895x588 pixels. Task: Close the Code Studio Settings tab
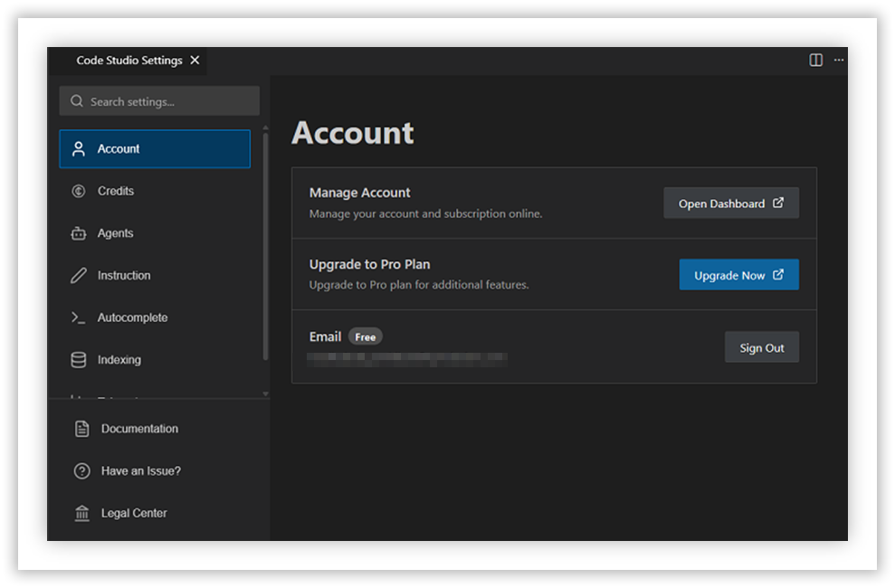tap(195, 60)
